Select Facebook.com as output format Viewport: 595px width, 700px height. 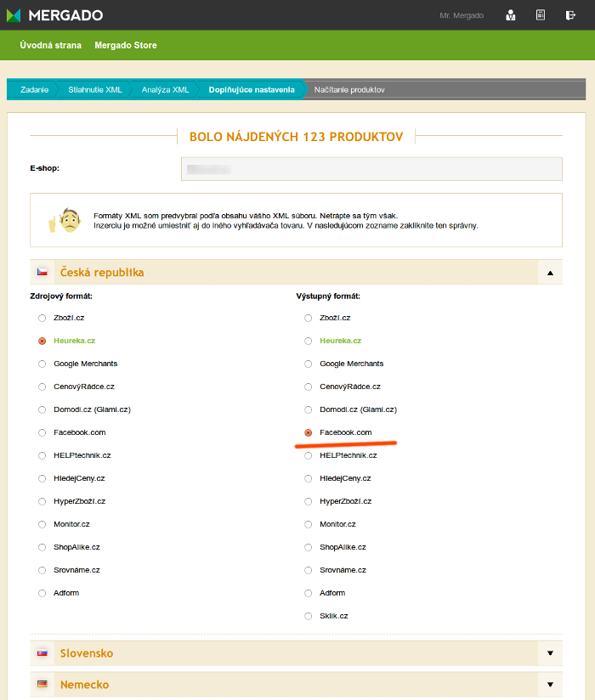309,432
